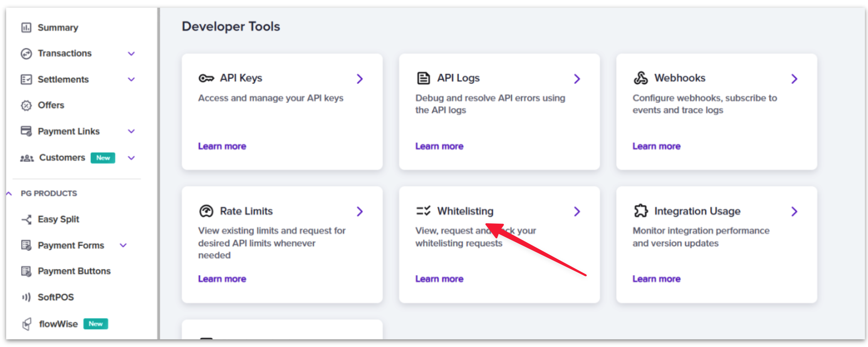868x347 pixels.
Task: Expand the Transactions menu chevron
Action: [x=131, y=54]
